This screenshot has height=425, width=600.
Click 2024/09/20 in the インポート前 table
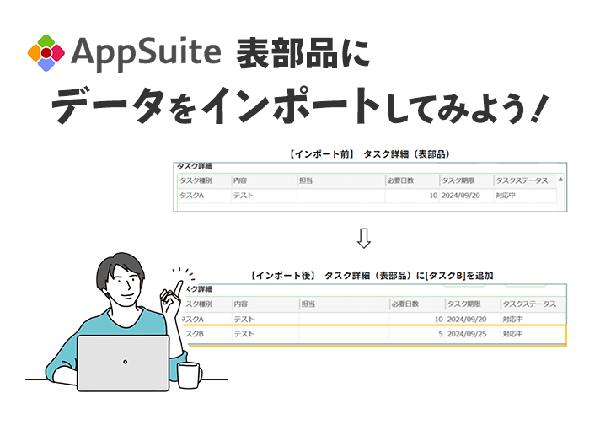click(460, 195)
